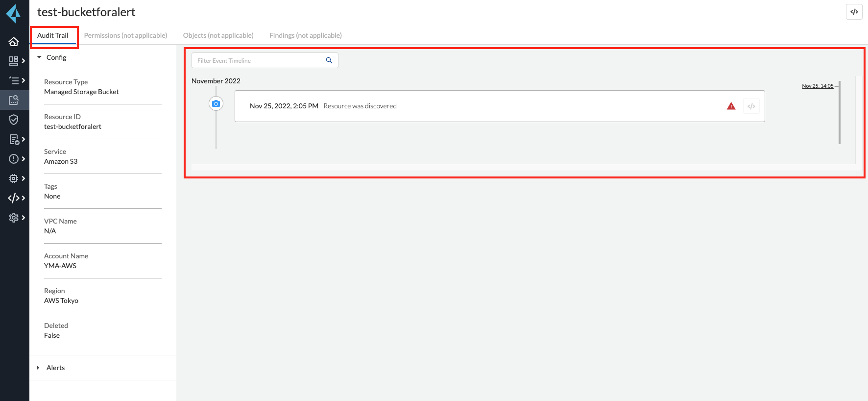Image resolution: width=868 pixels, height=401 pixels.
Task: Expand the reports sidebar chevron
Action: tap(23, 139)
